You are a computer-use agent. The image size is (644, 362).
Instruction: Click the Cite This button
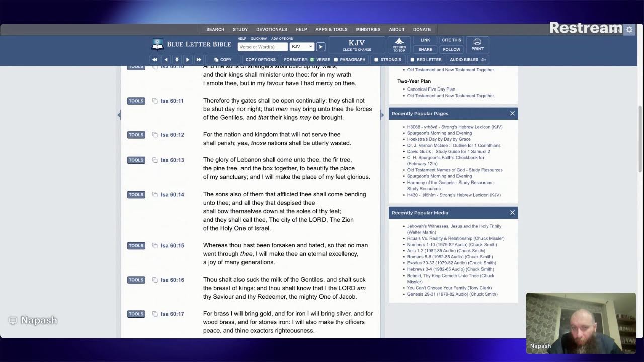click(451, 40)
